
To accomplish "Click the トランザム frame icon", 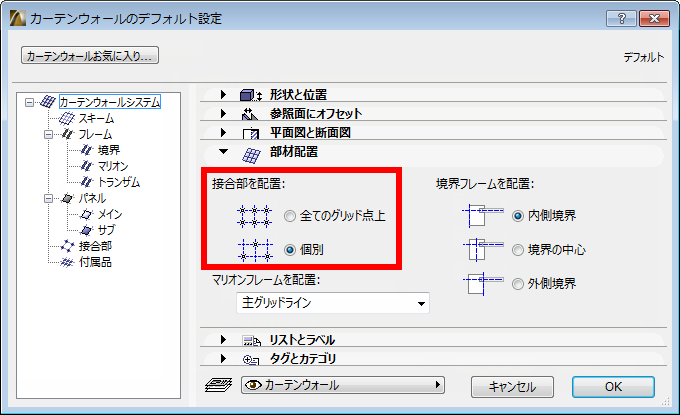I will pyautogui.click(x=87, y=182).
